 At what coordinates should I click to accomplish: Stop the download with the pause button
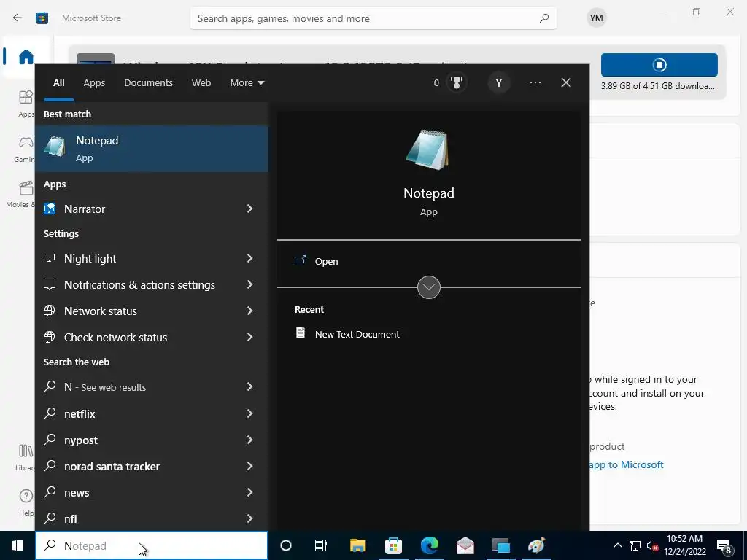coord(659,65)
